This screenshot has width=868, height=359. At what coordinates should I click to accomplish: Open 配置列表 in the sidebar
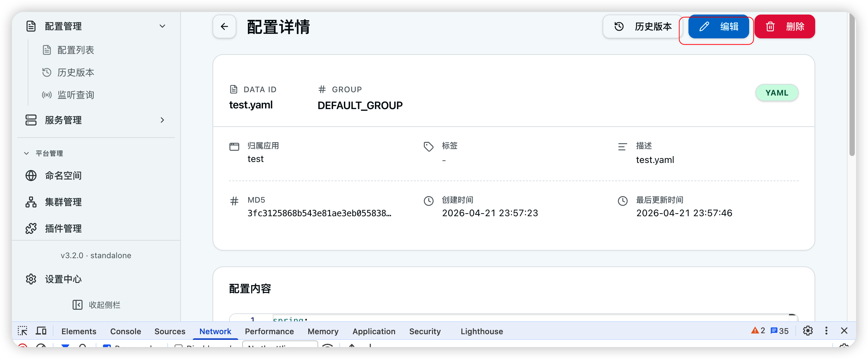[x=76, y=50]
